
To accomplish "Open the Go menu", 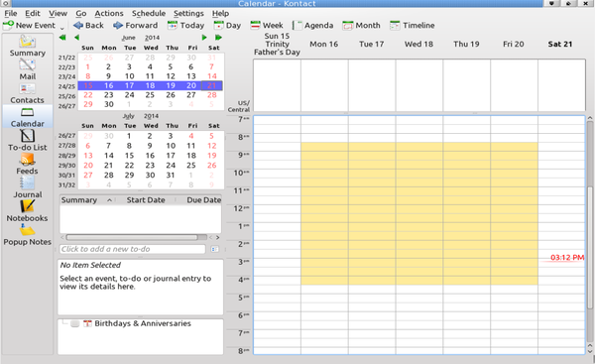I will click(x=81, y=13).
